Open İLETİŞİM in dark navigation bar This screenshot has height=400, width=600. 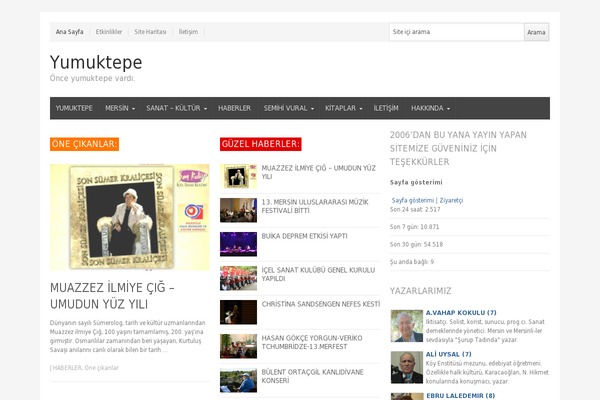point(386,108)
